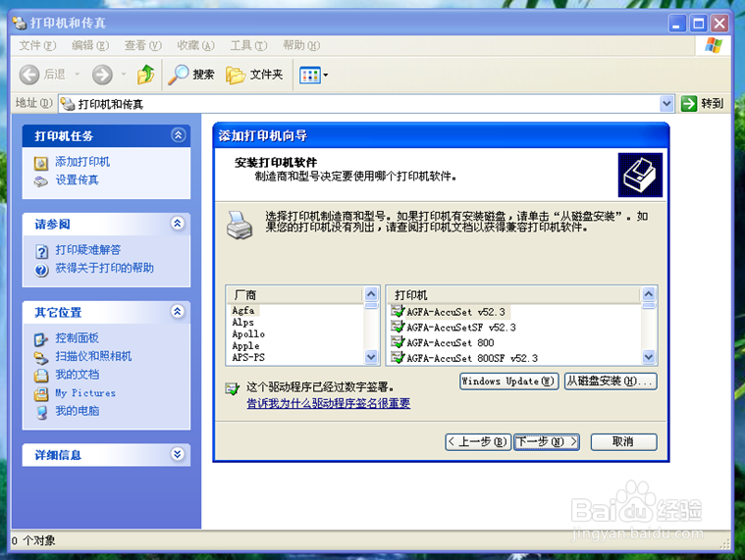The width and height of the screenshot is (745, 560).
Task: Click printer list scroll down arrow
Action: tap(649, 356)
